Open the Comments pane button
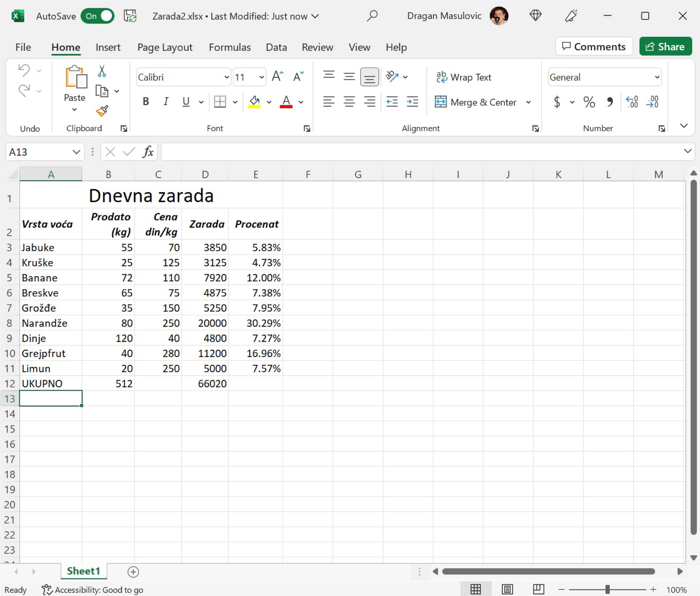 pos(594,46)
